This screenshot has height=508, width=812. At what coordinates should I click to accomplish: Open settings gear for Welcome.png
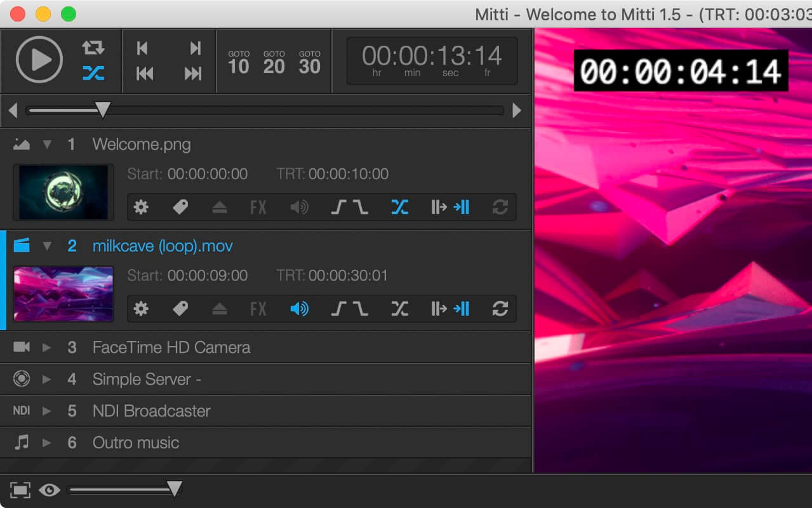pos(141,207)
